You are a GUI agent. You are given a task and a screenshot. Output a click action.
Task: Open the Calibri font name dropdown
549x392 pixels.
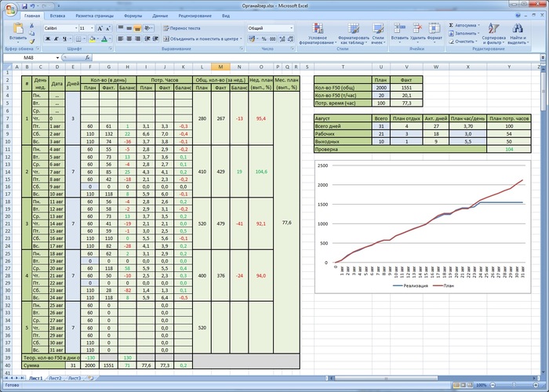pos(76,28)
